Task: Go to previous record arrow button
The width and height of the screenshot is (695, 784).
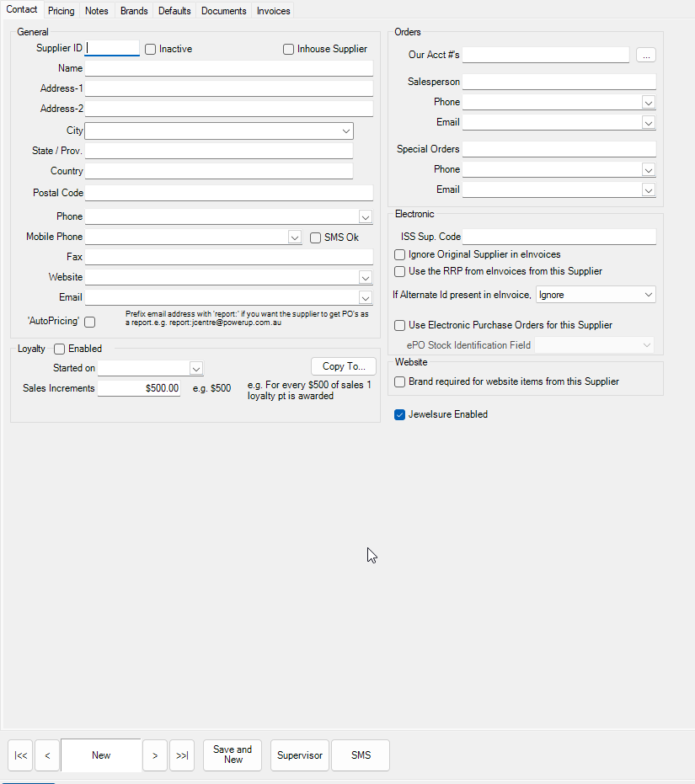Action: (47, 755)
